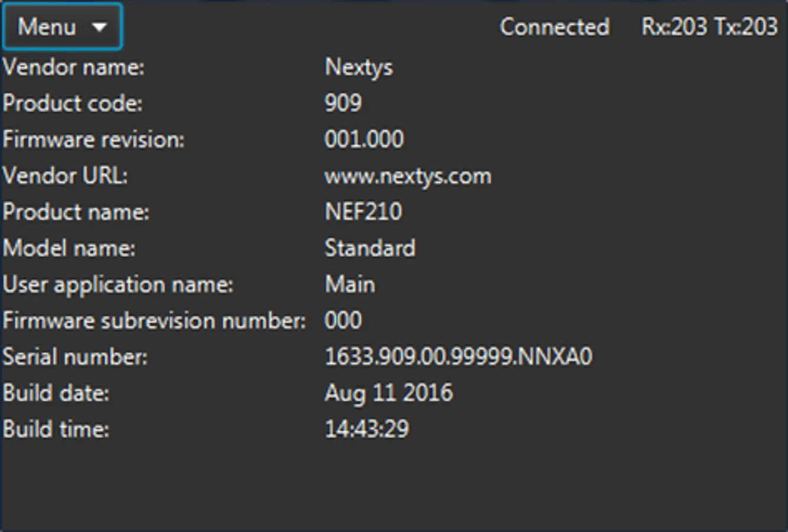This screenshot has height=532, width=788.
Task: Select the Product name label
Action: (x=76, y=212)
